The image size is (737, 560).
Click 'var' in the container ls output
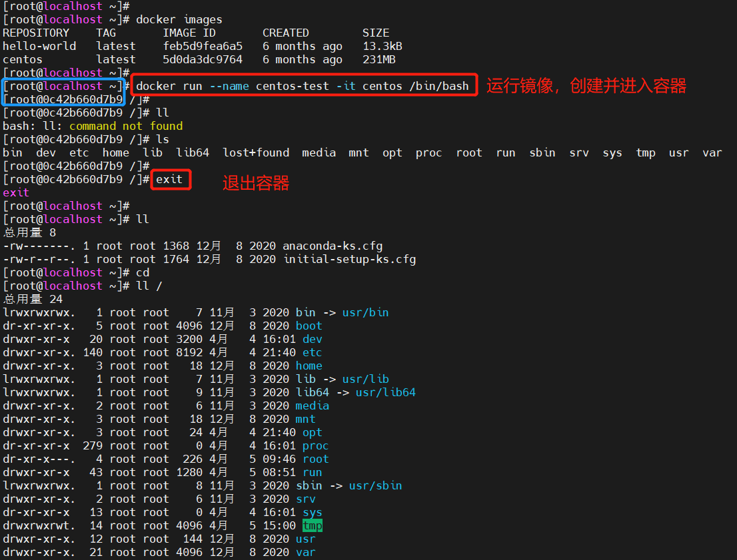coord(712,152)
